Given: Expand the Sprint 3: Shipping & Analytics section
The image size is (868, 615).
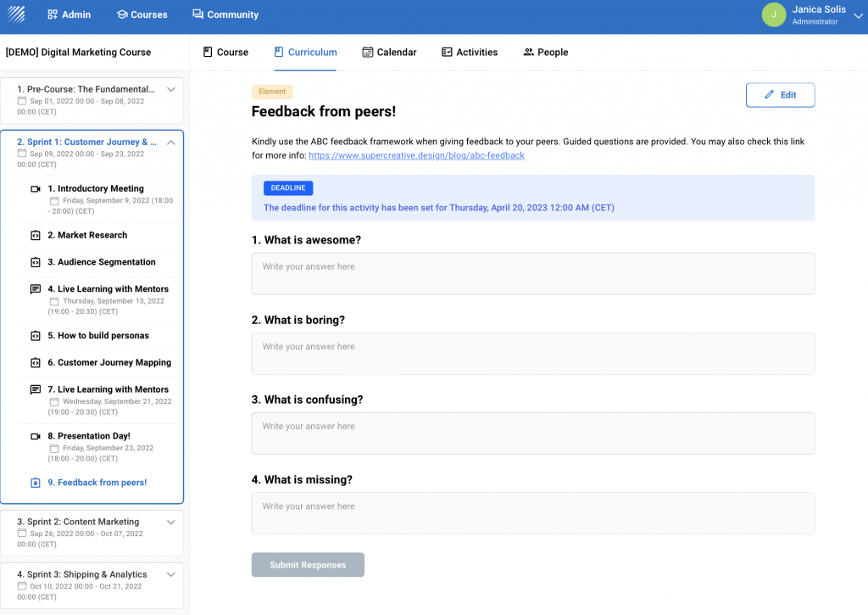Looking at the screenshot, I should [x=170, y=574].
